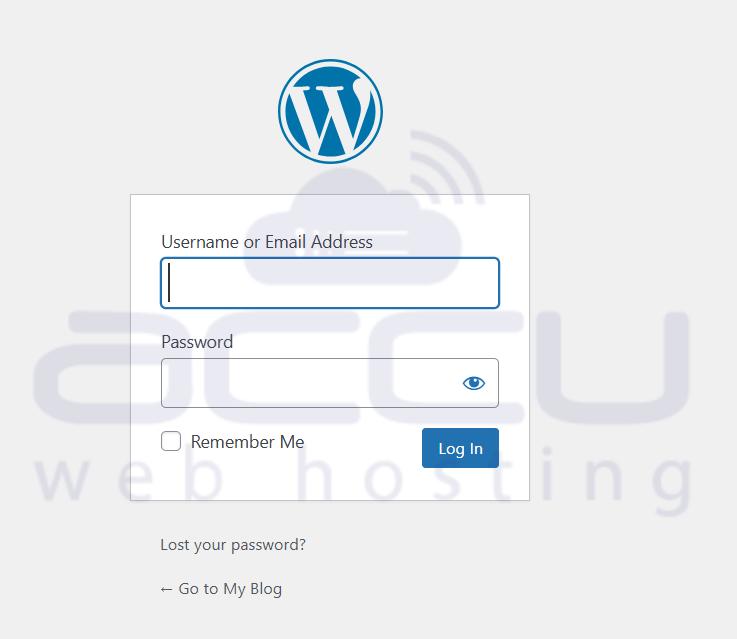Toggle password visibility eye button

coord(473,383)
